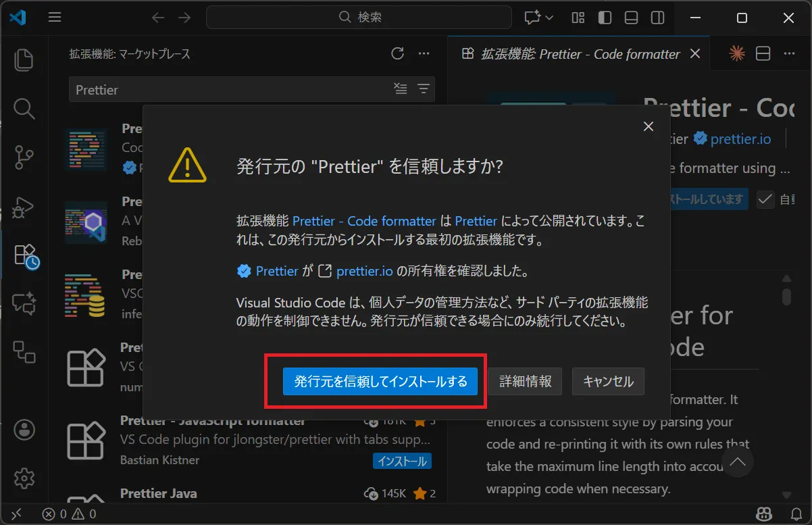Select the Prettier - Code formatter tab

pos(574,54)
